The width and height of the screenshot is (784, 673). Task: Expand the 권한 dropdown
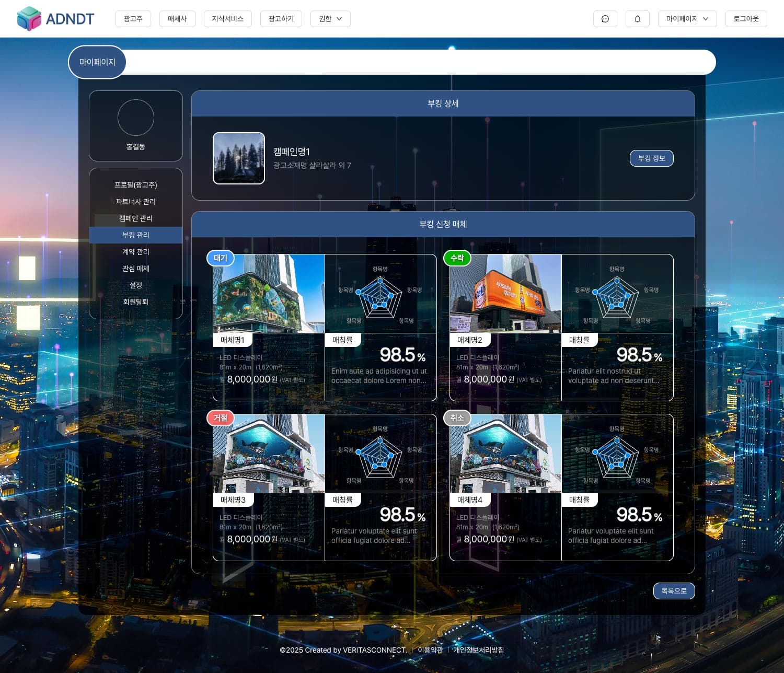330,19
